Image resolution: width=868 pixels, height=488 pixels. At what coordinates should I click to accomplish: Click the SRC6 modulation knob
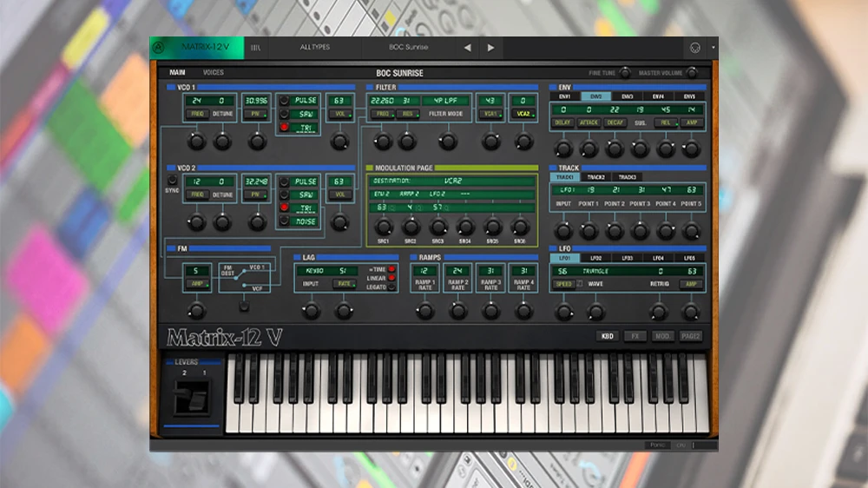pyautogui.click(x=519, y=227)
